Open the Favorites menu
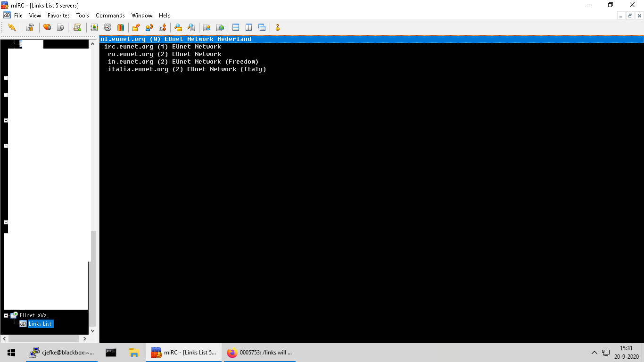 [x=58, y=16]
